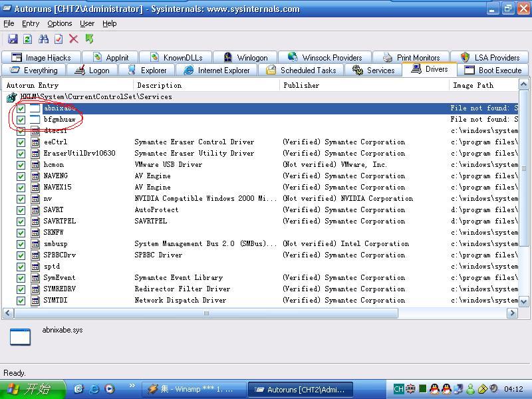Click the registry icon beside HKLM Services key
532x399 pixels.
click(x=11, y=97)
